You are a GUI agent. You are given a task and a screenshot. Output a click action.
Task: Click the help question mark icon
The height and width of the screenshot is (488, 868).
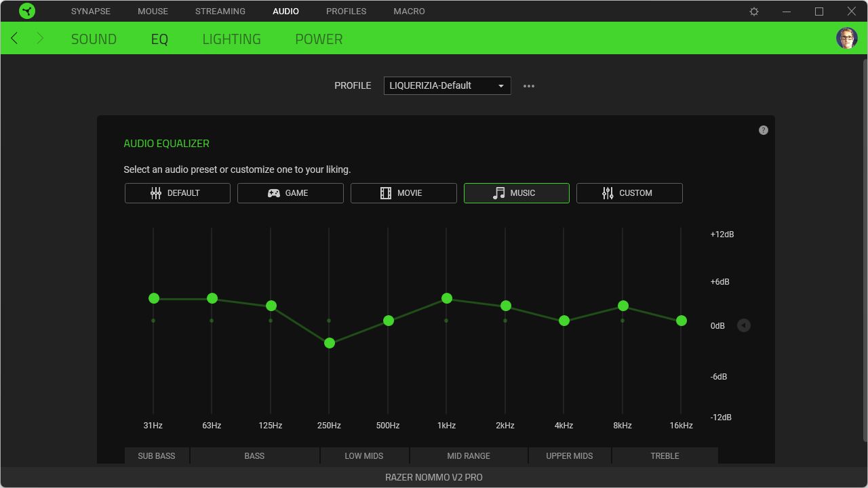click(764, 130)
